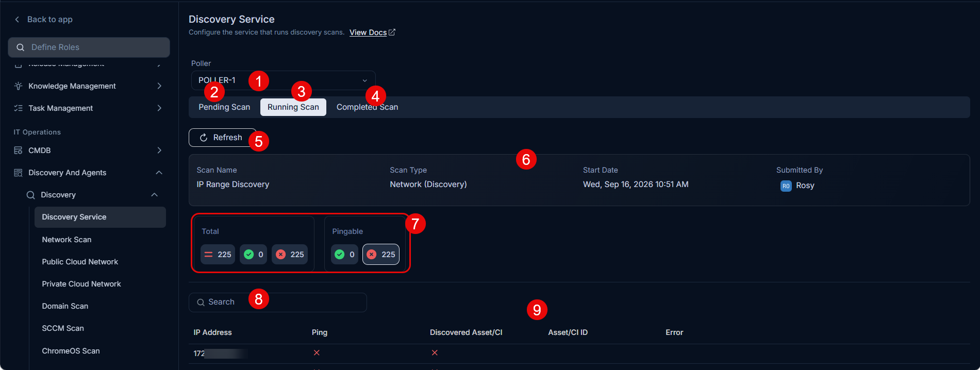Click the IP Range Discovery scan name
This screenshot has width=980, height=370.
(x=233, y=184)
